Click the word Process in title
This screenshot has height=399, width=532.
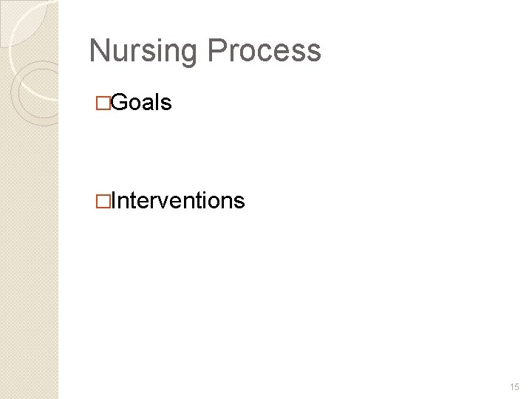(x=265, y=52)
